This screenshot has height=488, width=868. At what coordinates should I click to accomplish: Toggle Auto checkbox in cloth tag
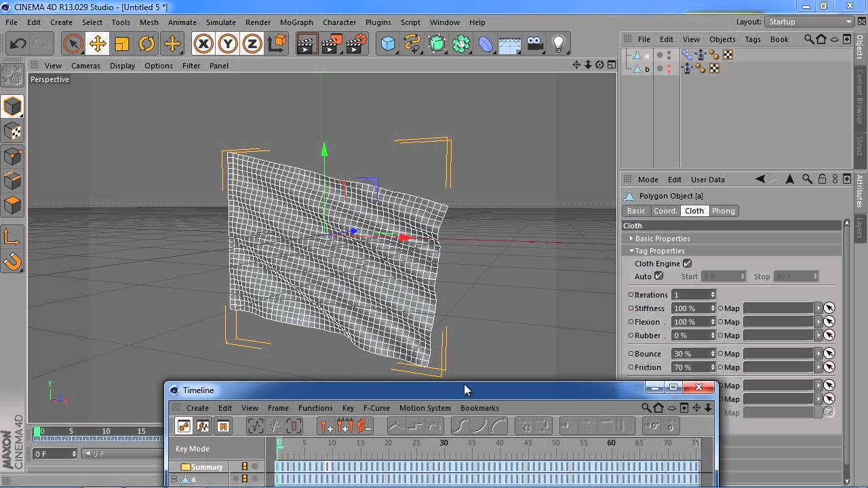click(658, 276)
